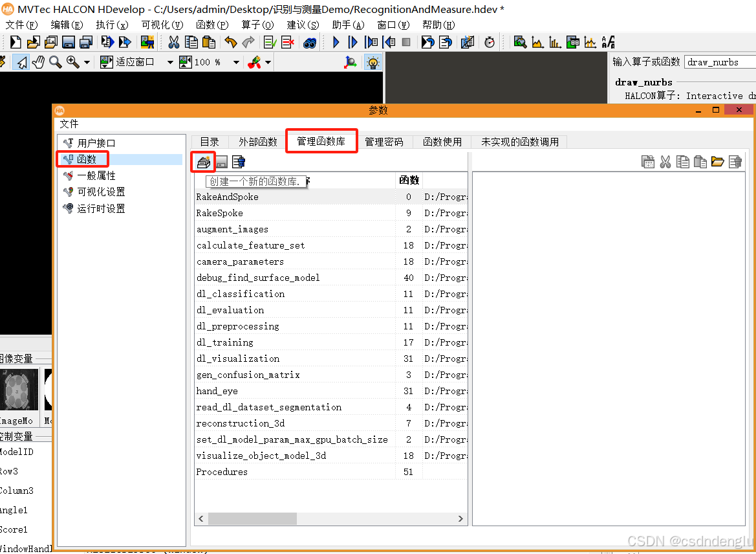
Task: Activate lines with the green checkmark icon
Action: tap(270, 42)
